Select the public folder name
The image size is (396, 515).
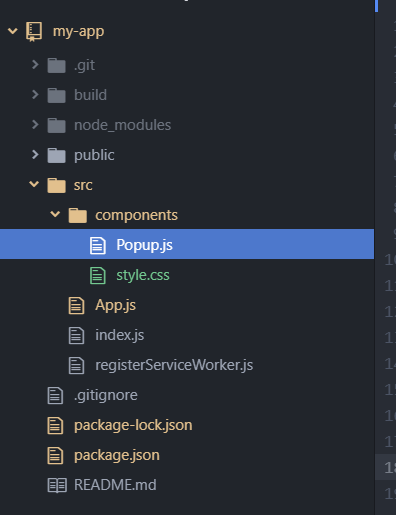(94, 155)
